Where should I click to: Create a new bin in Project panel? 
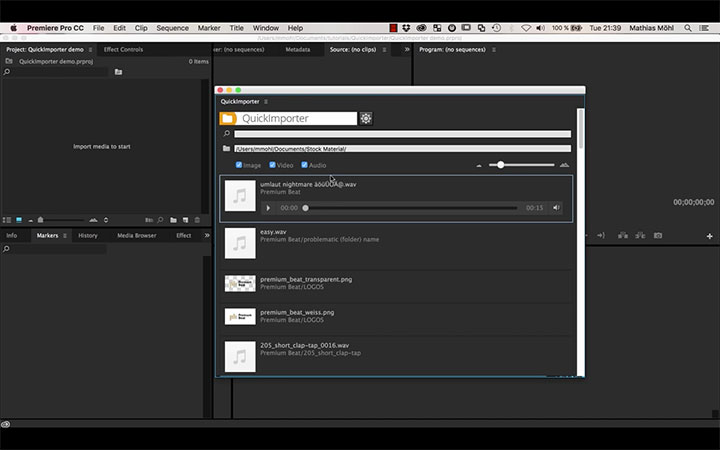tap(173, 220)
